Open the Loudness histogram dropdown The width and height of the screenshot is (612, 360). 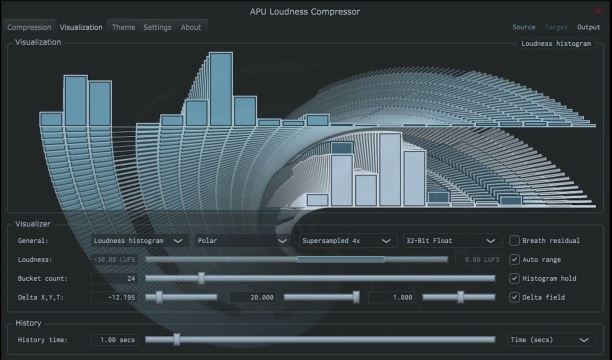point(138,241)
